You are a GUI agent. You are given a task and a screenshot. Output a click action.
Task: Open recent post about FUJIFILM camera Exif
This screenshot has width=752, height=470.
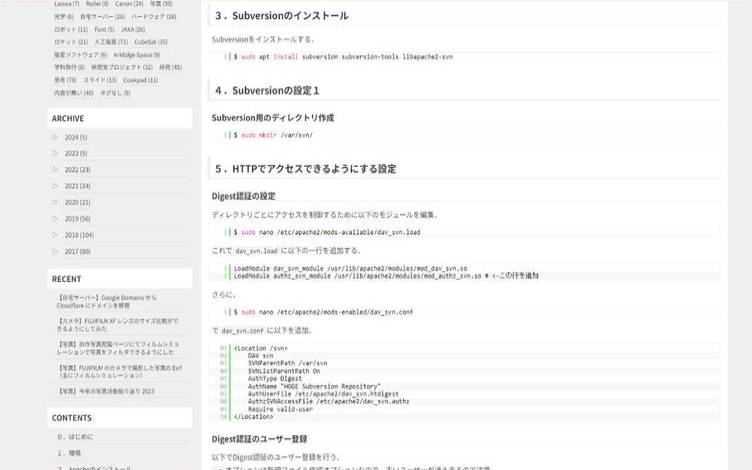click(x=119, y=372)
